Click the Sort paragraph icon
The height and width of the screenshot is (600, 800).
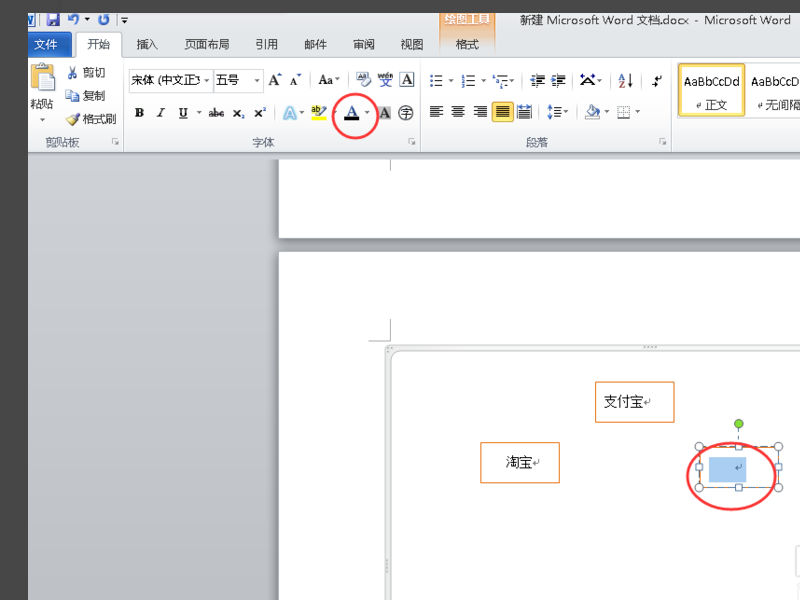[x=625, y=81]
